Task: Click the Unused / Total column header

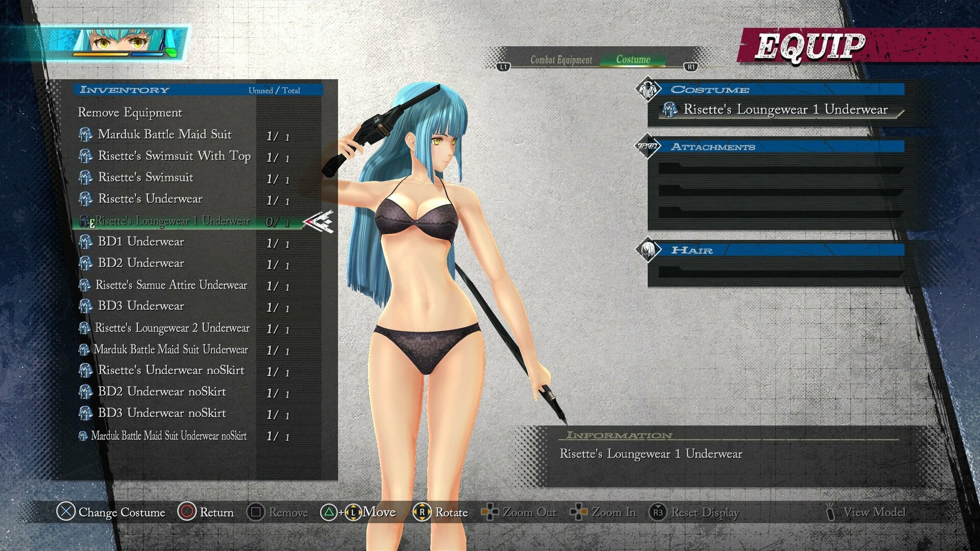Action: point(274,90)
